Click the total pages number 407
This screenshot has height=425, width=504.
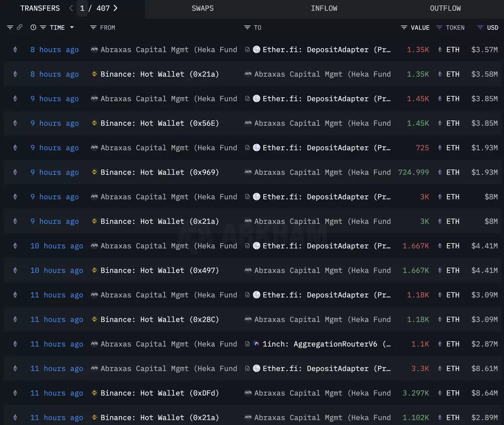(x=103, y=8)
